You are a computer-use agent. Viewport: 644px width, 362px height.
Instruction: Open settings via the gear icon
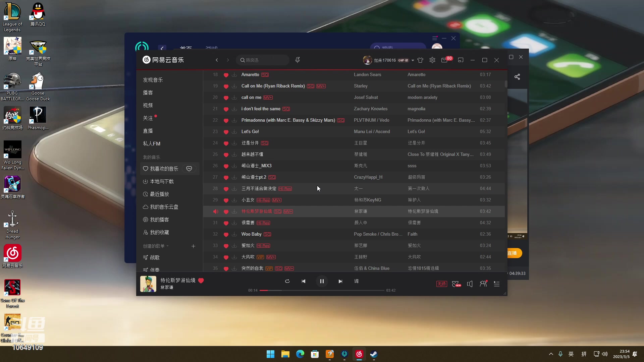click(x=432, y=60)
